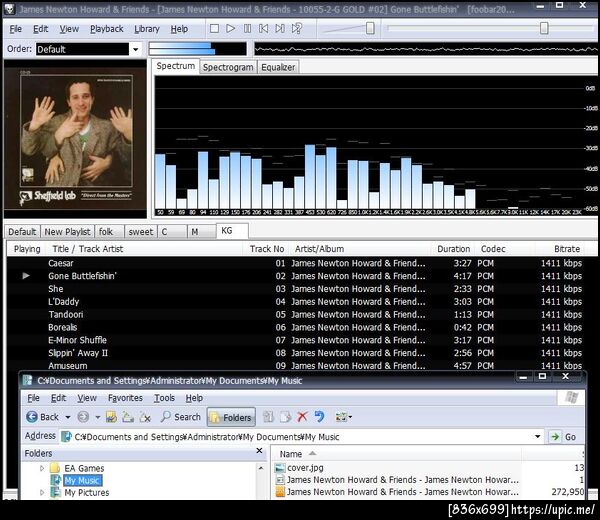Open foobar2000 File menu
The height and width of the screenshot is (520, 600).
click(x=16, y=29)
